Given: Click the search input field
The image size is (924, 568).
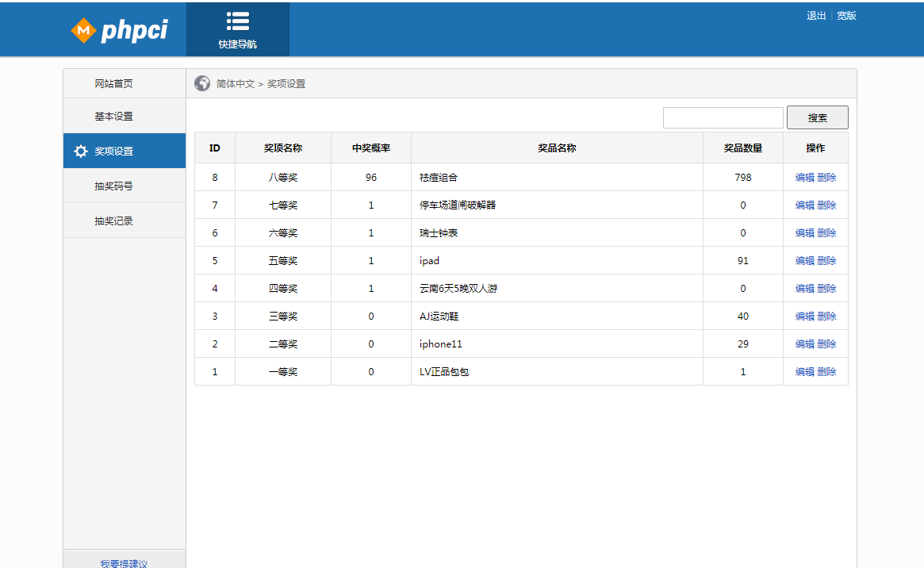Looking at the screenshot, I should pos(723,117).
